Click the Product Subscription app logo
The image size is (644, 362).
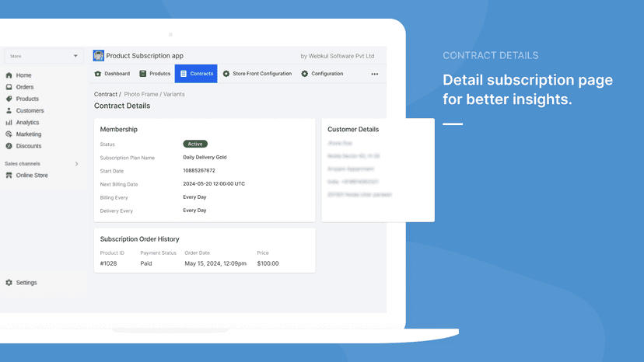point(99,55)
